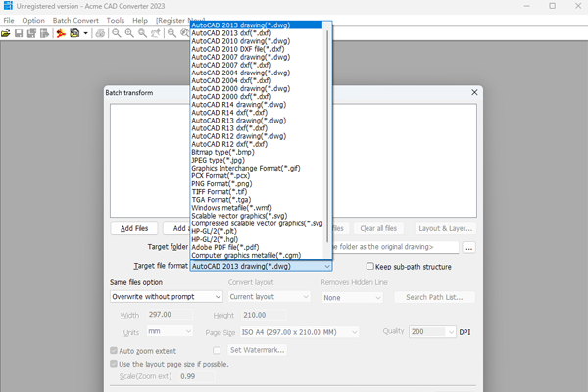
Task: Open the Tools menu
Action: [115, 21]
